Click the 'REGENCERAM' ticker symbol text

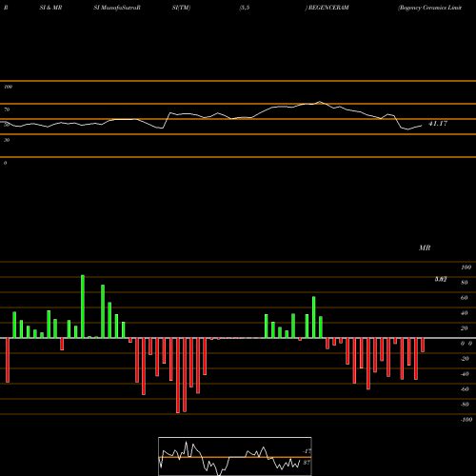[328, 8]
